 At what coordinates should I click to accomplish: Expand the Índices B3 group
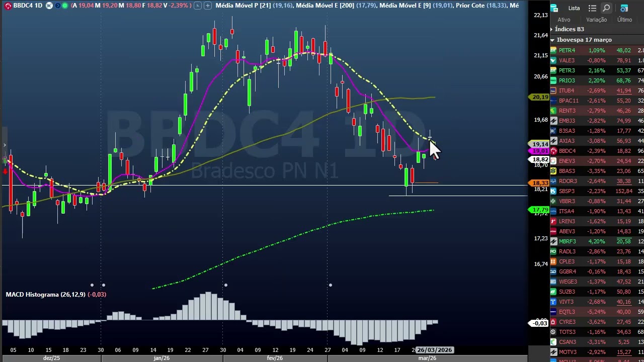(x=552, y=29)
